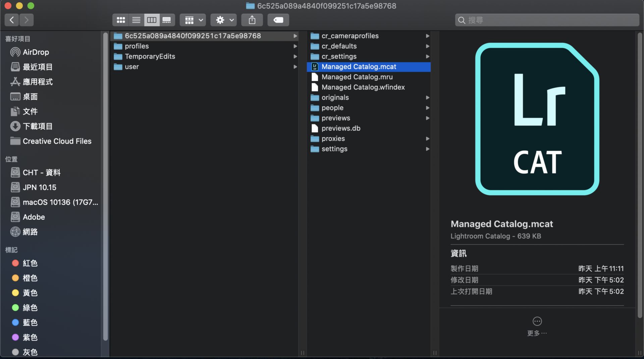This screenshot has width=644, height=359.
Task: Open the 下載項目 (Downloads) sidebar item
Action: click(38, 126)
